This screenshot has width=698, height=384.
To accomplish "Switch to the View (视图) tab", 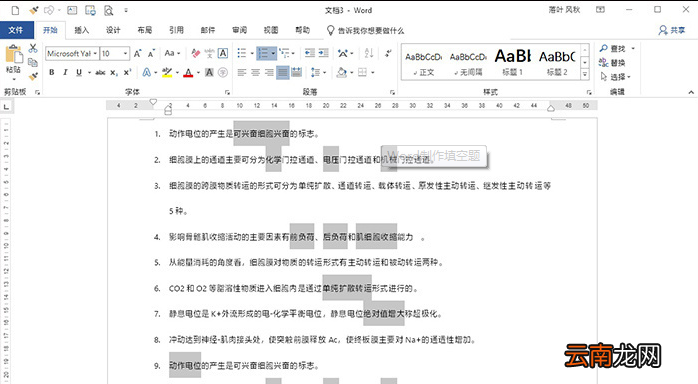I will (271, 30).
